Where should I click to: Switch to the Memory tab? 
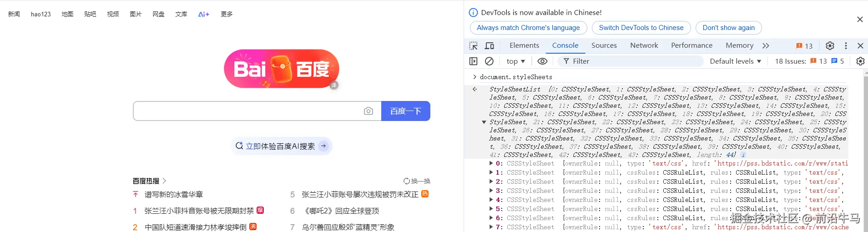pyautogui.click(x=739, y=45)
